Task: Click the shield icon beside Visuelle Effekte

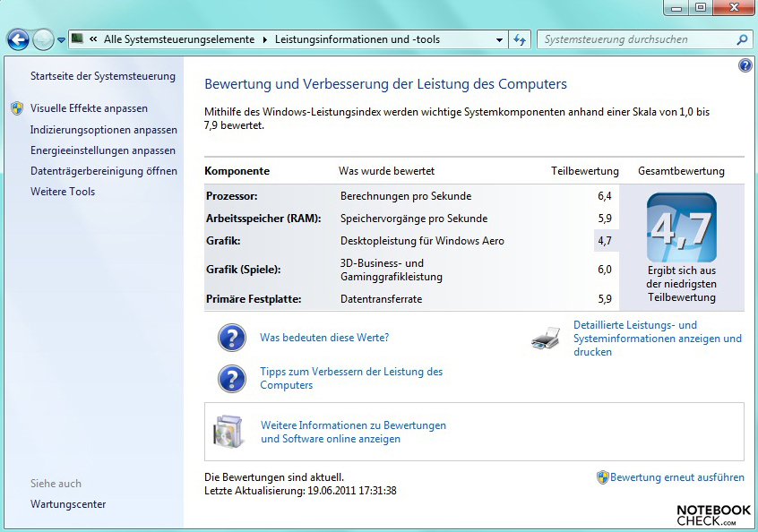Action: (x=17, y=108)
